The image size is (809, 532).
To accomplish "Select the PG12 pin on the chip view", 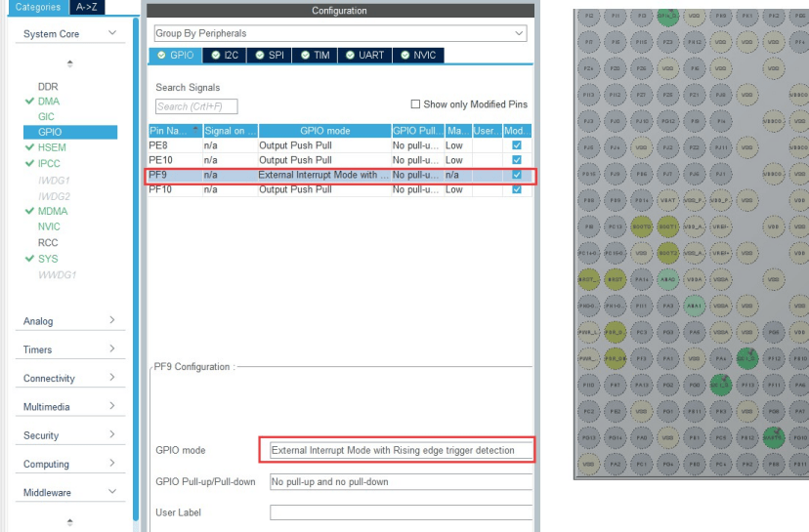I will click(x=667, y=121).
